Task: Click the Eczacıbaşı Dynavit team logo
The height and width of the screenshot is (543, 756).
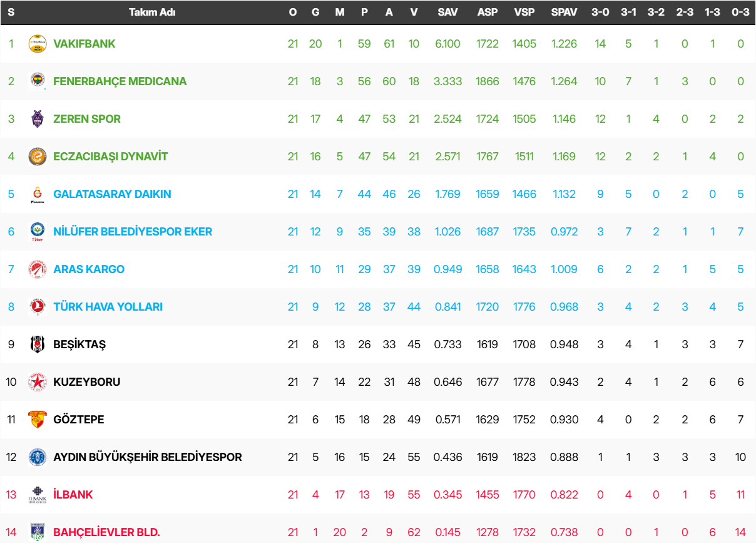Action: (38, 157)
